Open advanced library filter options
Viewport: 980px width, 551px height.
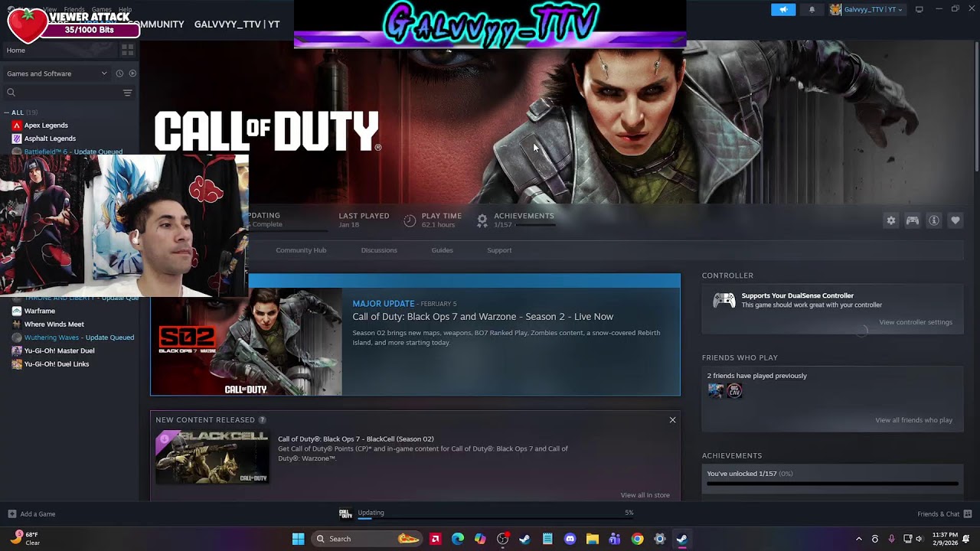point(128,93)
